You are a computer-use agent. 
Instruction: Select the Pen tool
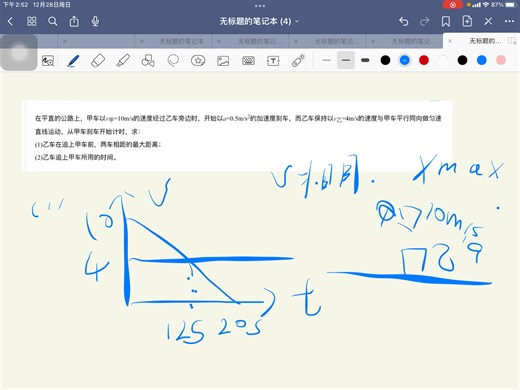[x=73, y=61]
